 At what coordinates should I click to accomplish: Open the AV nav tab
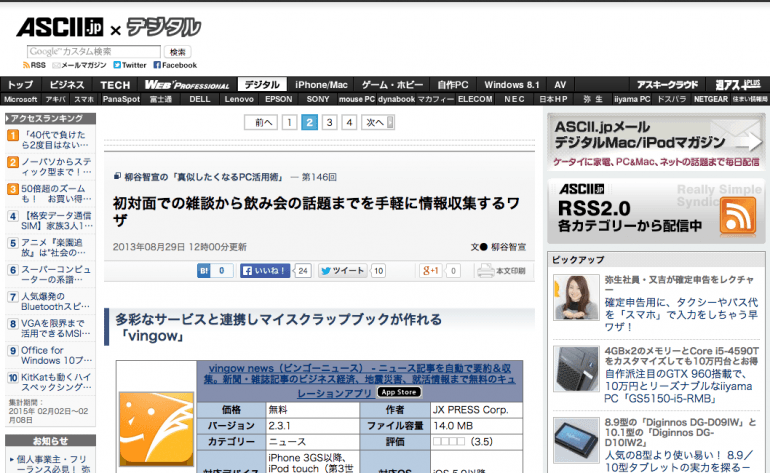(x=560, y=84)
